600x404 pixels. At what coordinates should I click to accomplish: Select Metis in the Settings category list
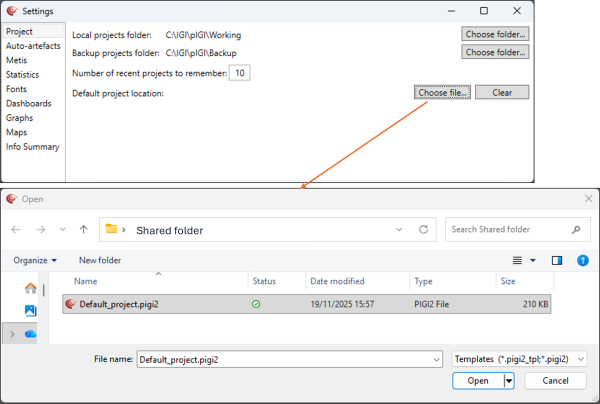pos(16,60)
